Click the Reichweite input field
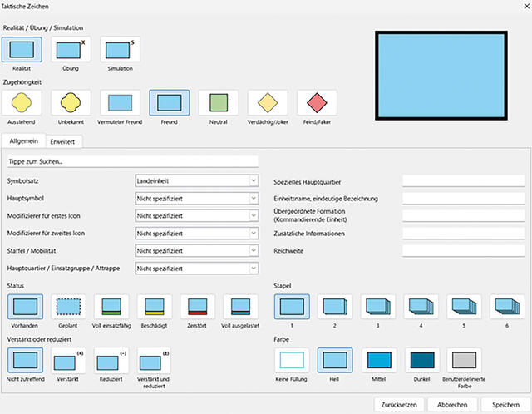Image resolution: width=532 pixels, height=414 pixels. pos(464,251)
